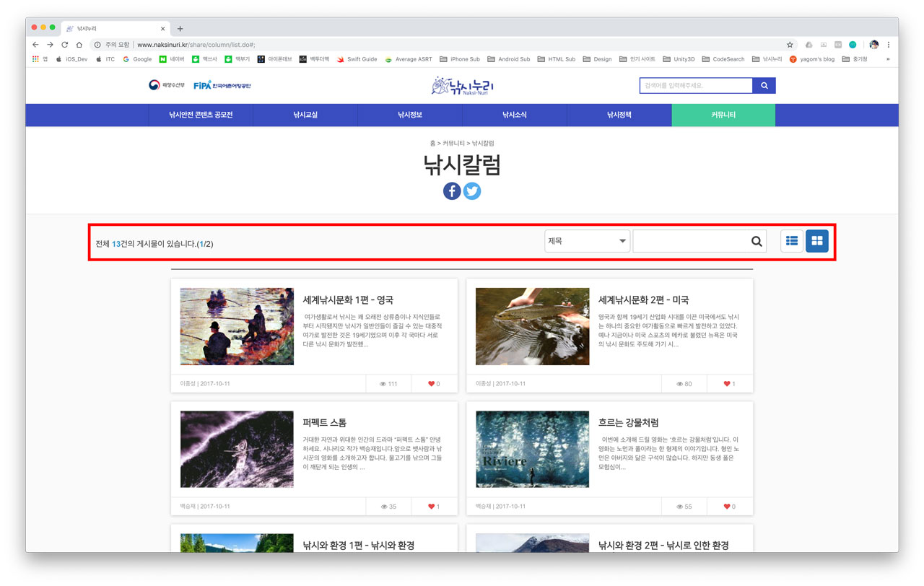
Task: Switch to list view layout
Action: click(791, 240)
